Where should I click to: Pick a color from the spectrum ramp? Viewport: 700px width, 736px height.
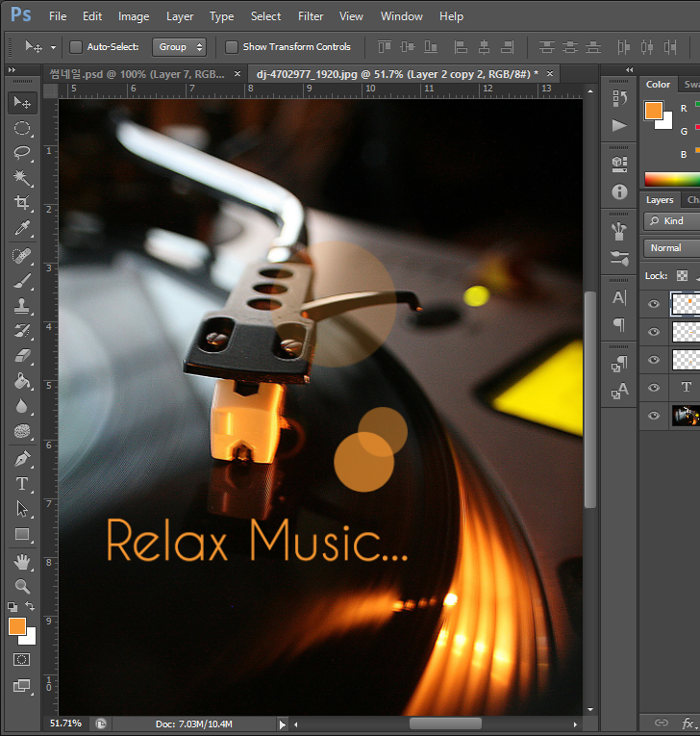[x=672, y=179]
